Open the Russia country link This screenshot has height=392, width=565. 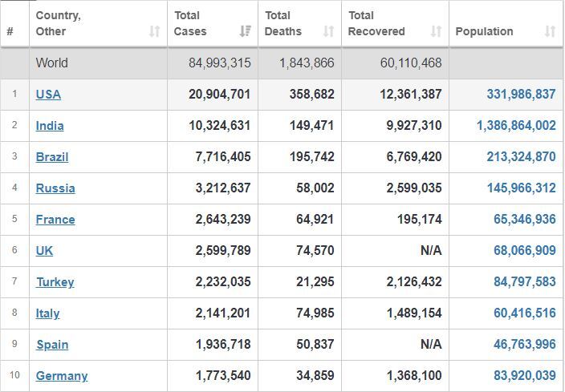coord(55,188)
